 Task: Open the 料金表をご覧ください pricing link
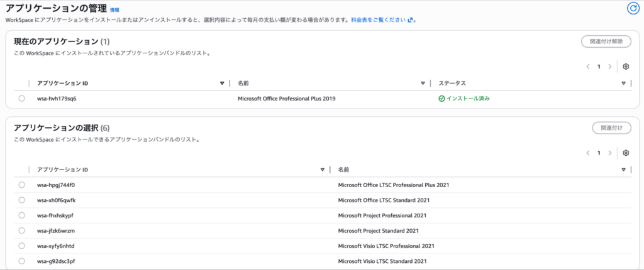(379, 20)
